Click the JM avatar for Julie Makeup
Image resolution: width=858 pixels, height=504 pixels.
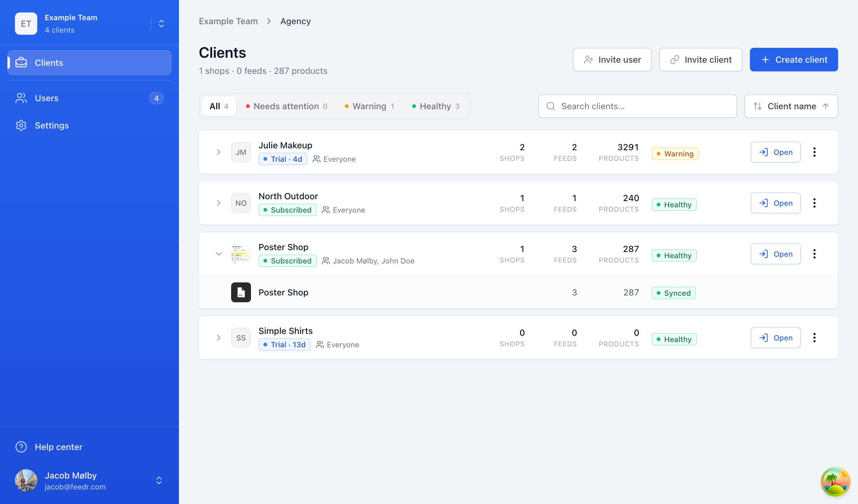click(241, 152)
